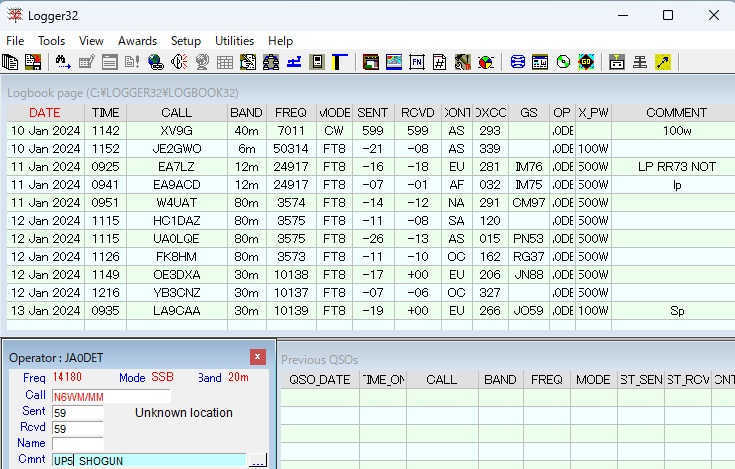The height and width of the screenshot is (469, 735).
Task: Click the DX cluster network icon
Action: pyautogui.click(x=270, y=62)
